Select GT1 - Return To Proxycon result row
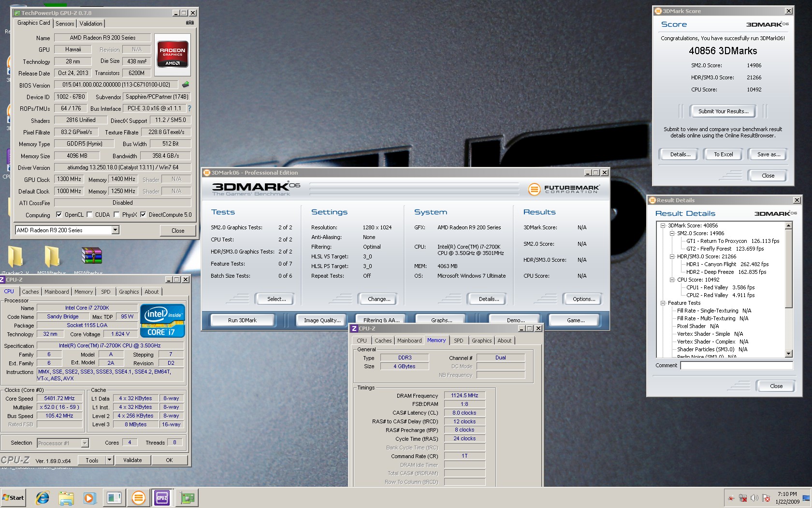Viewport: 812px width, 508px height. tap(733, 241)
